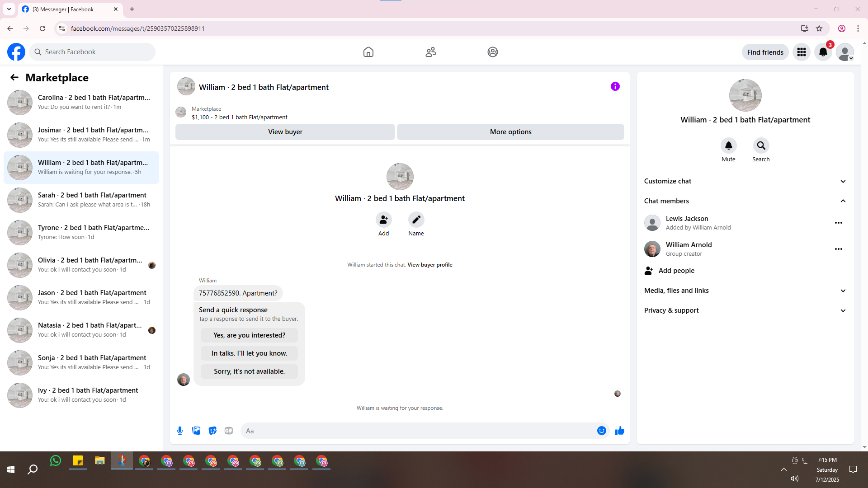Screen dimensions: 868x488
Task: Open the View buyer profile link
Action: (429, 265)
